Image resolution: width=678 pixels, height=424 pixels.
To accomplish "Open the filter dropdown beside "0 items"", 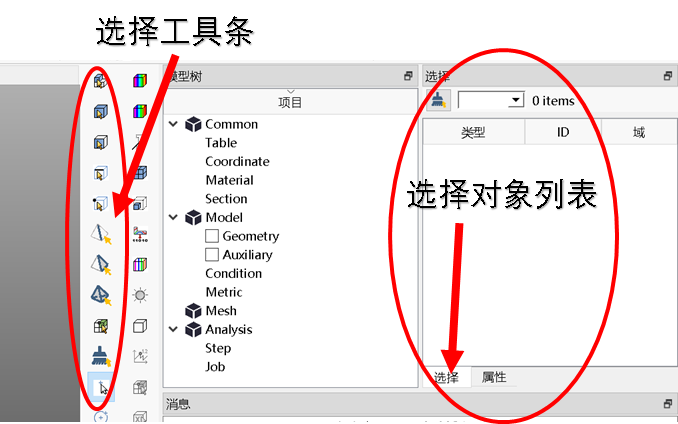I will pyautogui.click(x=516, y=101).
